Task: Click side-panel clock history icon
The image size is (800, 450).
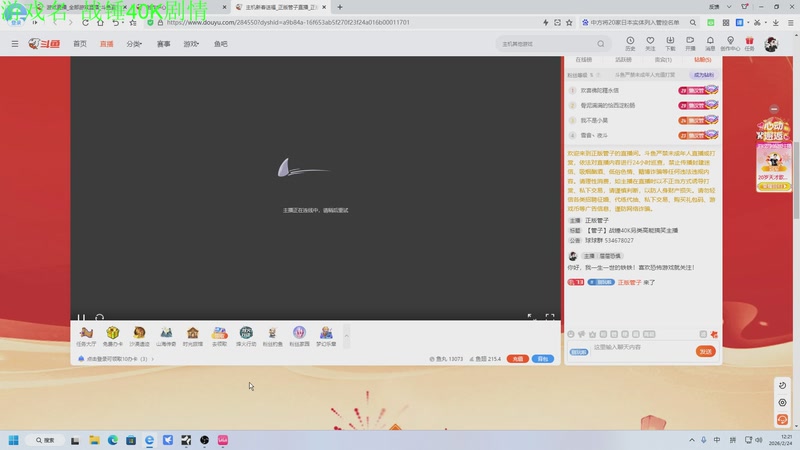Action: click(x=782, y=385)
